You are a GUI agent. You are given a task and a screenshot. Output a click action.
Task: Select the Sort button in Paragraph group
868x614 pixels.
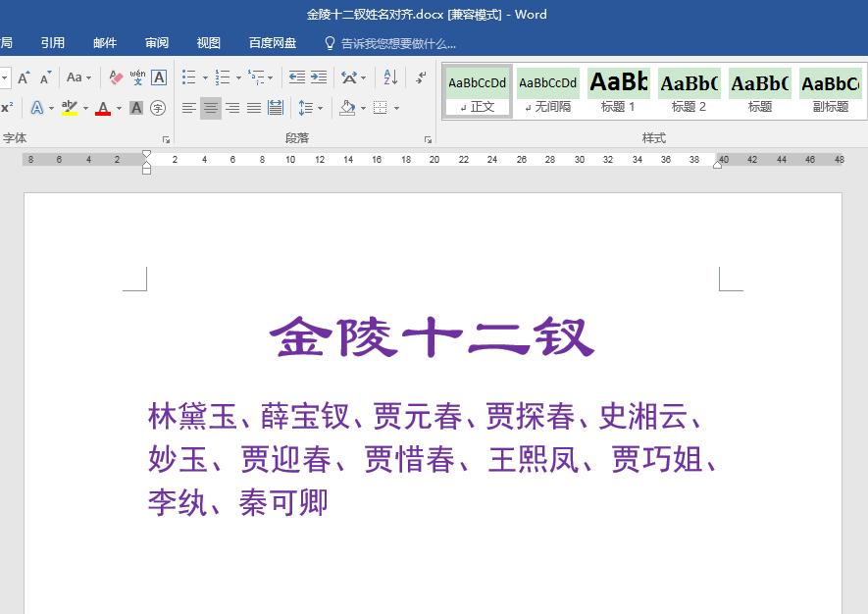coord(389,77)
